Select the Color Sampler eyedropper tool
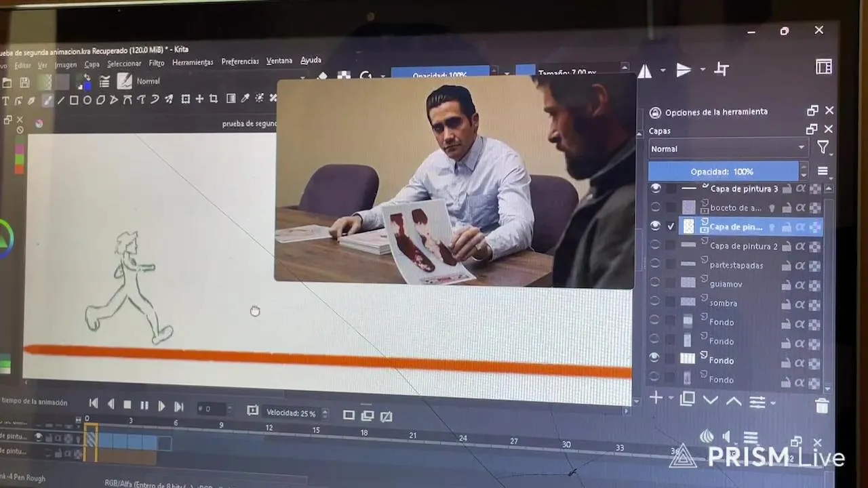This screenshot has height=488, width=868. [x=245, y=98]
